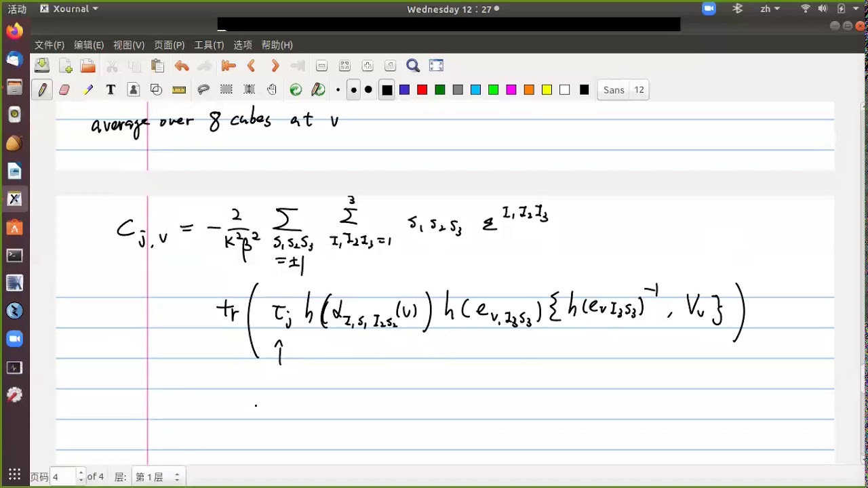Open the 文件(F) menu
This screenshot has width=868, height=488.
50,45
